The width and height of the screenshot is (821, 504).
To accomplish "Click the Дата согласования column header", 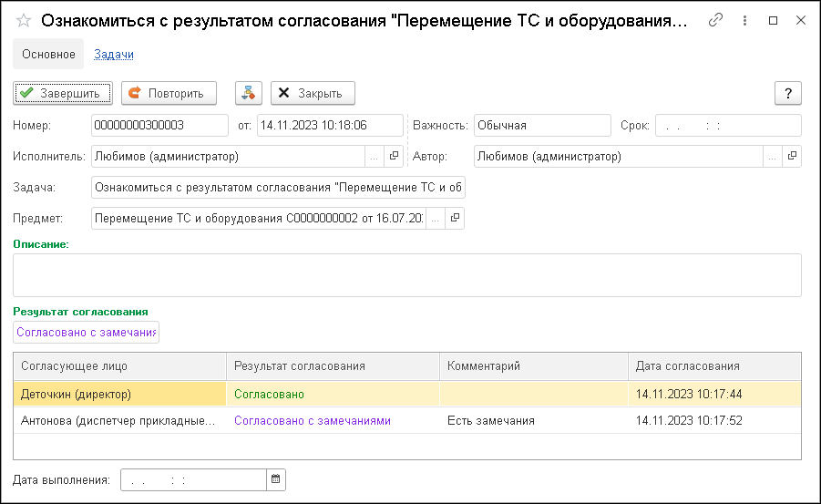I will 714,365.
